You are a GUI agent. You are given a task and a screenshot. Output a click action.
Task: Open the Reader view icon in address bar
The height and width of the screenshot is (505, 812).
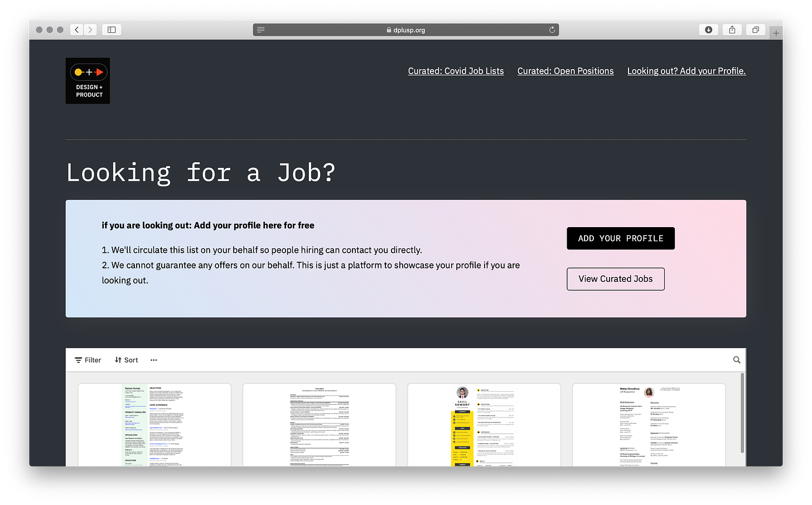[x=261, y=30]
